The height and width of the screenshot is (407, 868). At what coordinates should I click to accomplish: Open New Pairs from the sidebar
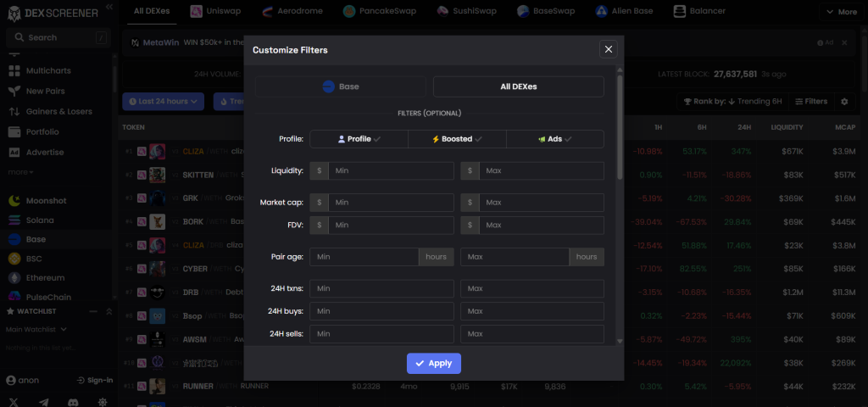(x=46, y=91)
